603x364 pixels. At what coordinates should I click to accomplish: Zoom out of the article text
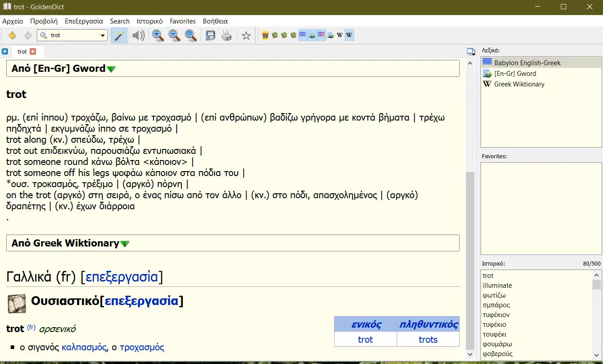coord(174,35)
